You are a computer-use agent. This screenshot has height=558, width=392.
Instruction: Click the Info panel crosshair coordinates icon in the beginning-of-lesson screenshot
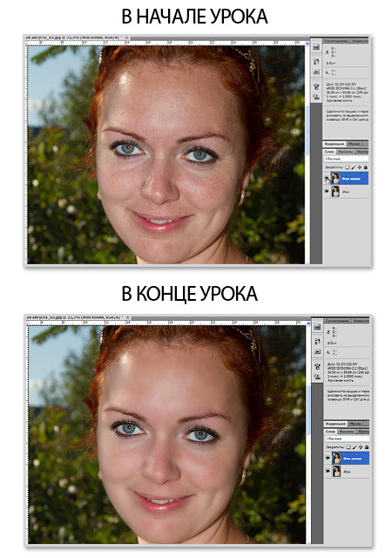click(x=327, y=72)
